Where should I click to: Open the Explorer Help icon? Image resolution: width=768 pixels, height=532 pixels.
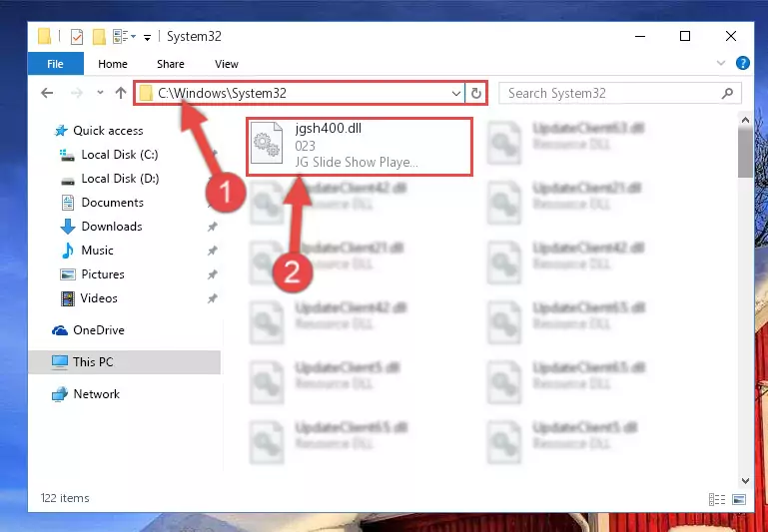(x=743, y=63)
